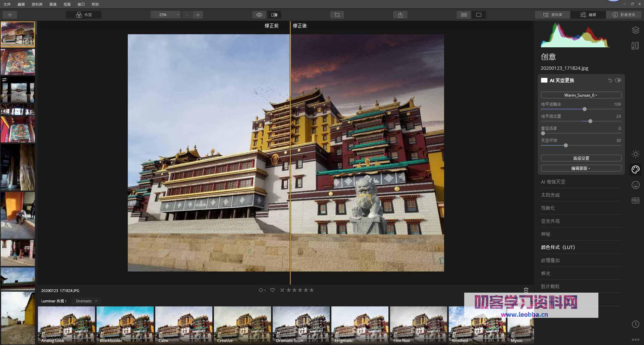Reset the AI sky replacement settings
Screen dimensions: 644x345
click(610, 81)
